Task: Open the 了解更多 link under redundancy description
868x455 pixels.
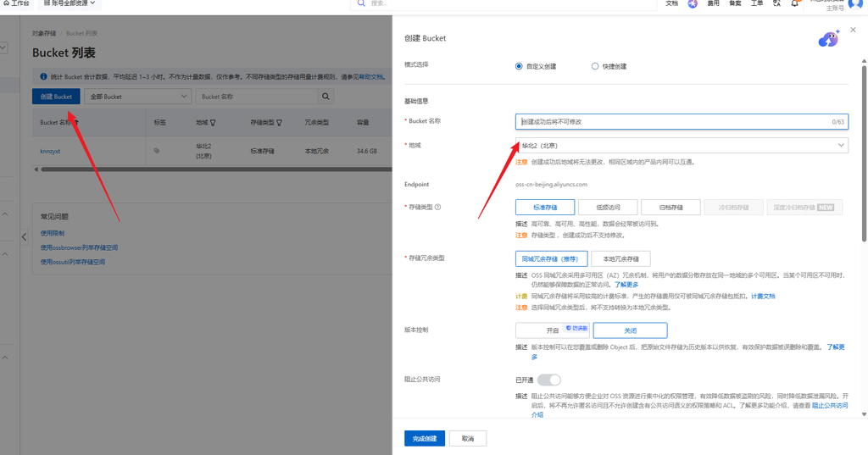Action: pos(626,285)
